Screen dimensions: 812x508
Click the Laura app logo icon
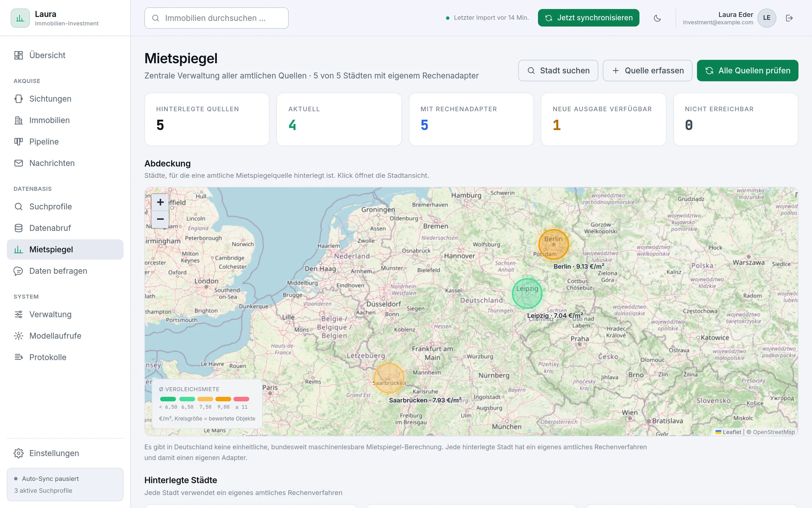[x=20, y=18]
